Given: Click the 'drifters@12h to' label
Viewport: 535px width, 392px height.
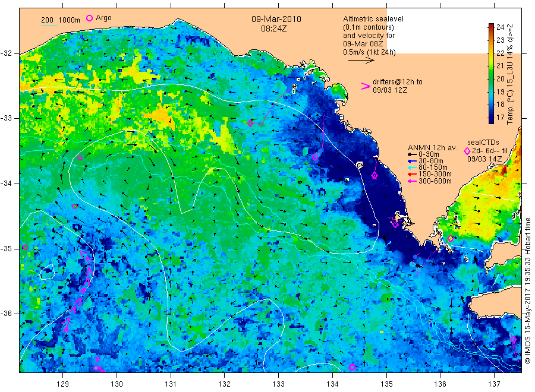Looking at the screenshot, I should pyautogui.click(x=398, y=82).
